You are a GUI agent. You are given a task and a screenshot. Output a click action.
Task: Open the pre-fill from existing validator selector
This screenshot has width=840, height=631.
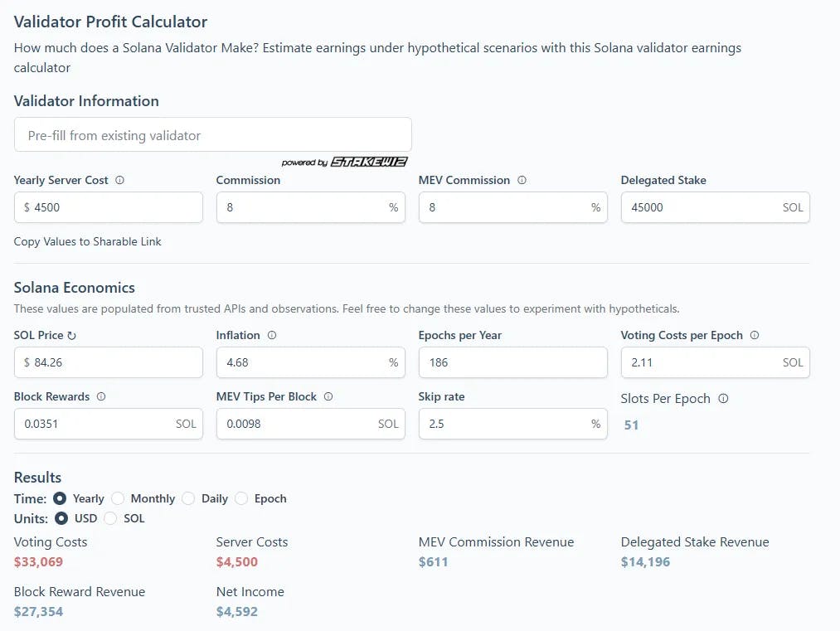coord(212,133)
